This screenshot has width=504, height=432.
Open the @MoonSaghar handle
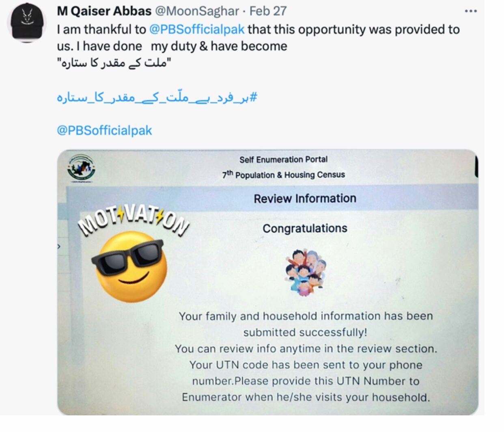pyautogui.click(x=197, y=11)
